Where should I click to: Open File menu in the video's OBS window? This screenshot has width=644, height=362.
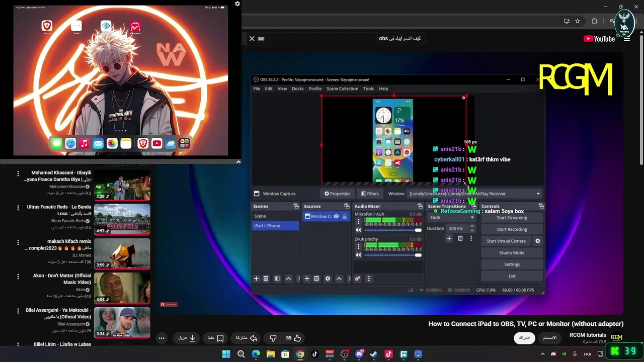pyautogui.click(x=257, y=88)
